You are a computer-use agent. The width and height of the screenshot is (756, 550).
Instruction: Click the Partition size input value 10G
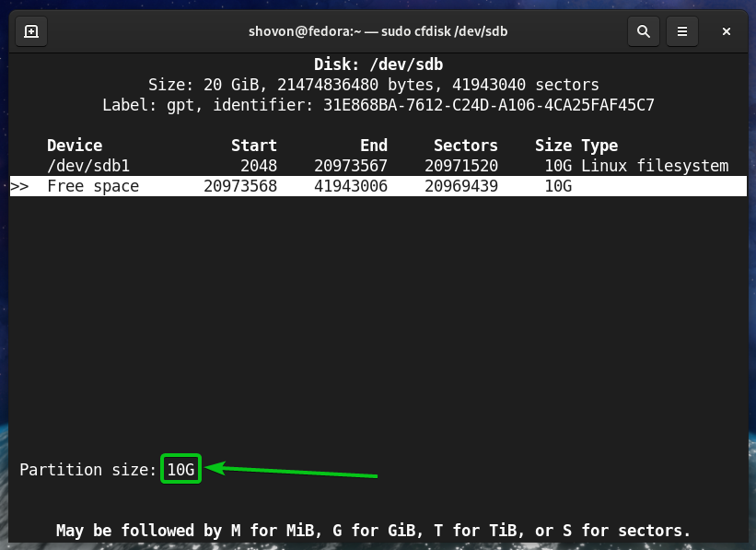tap(180, 469)
